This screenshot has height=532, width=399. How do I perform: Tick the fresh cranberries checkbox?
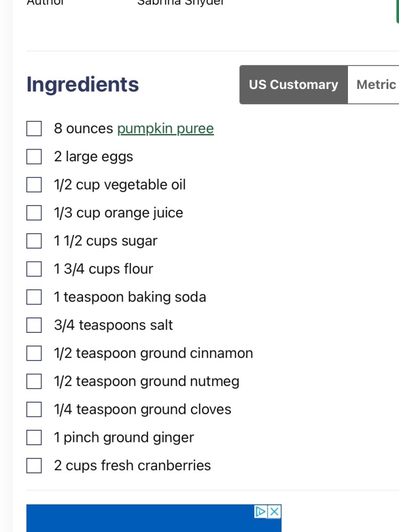[34, 466]
